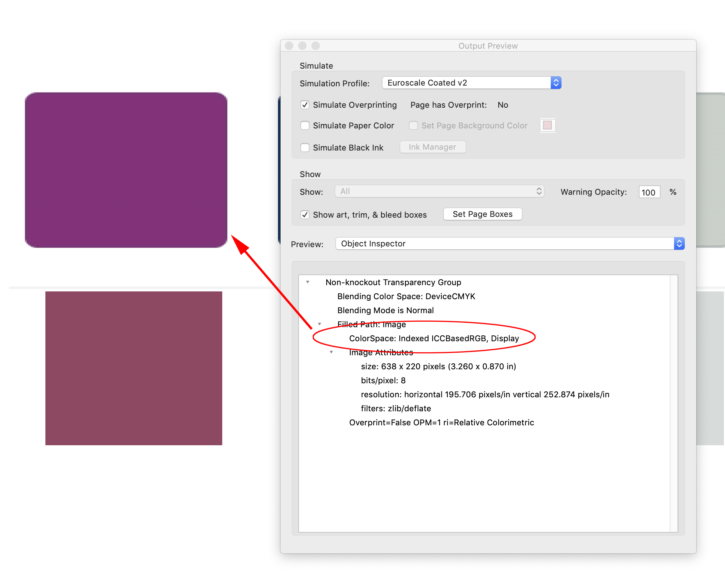Enable Simulate Black Ink
The height and width of the screenshot is (588, 725).
coord(305,147)
